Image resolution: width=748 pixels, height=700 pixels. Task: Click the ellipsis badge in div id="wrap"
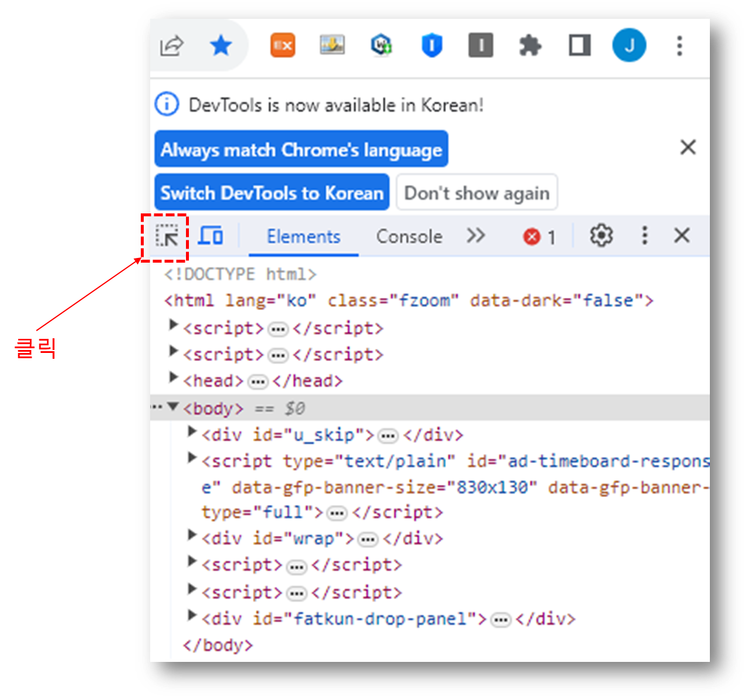[x=368, y=539]
